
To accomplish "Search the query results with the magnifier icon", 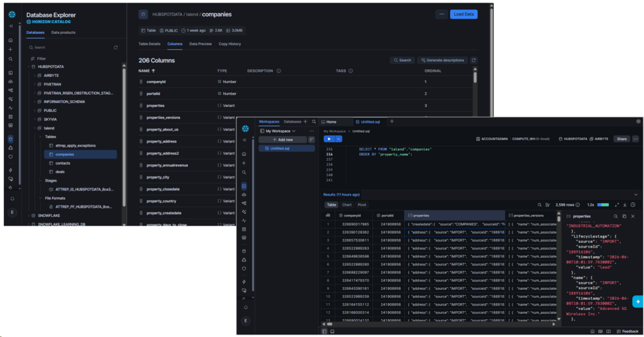I will (540, 205).
